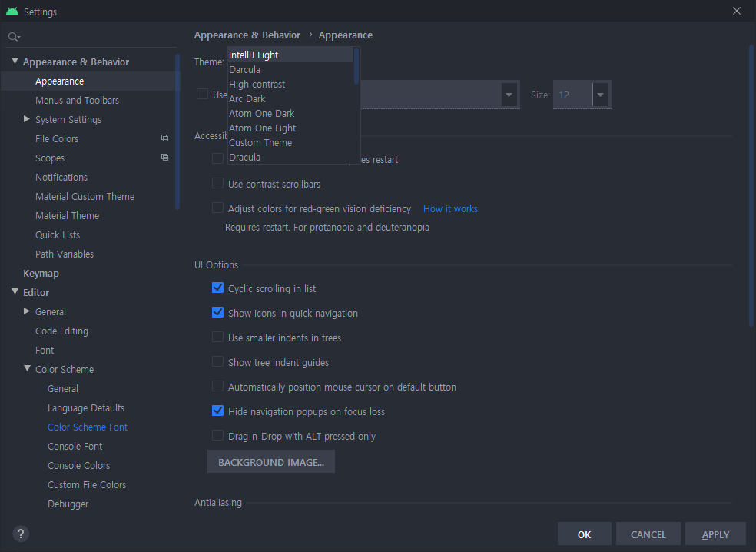This screenshot has height=552, width=756.
Task: Uncheck Cyclic scrolling in list
Action: click(x=218, y=288)
